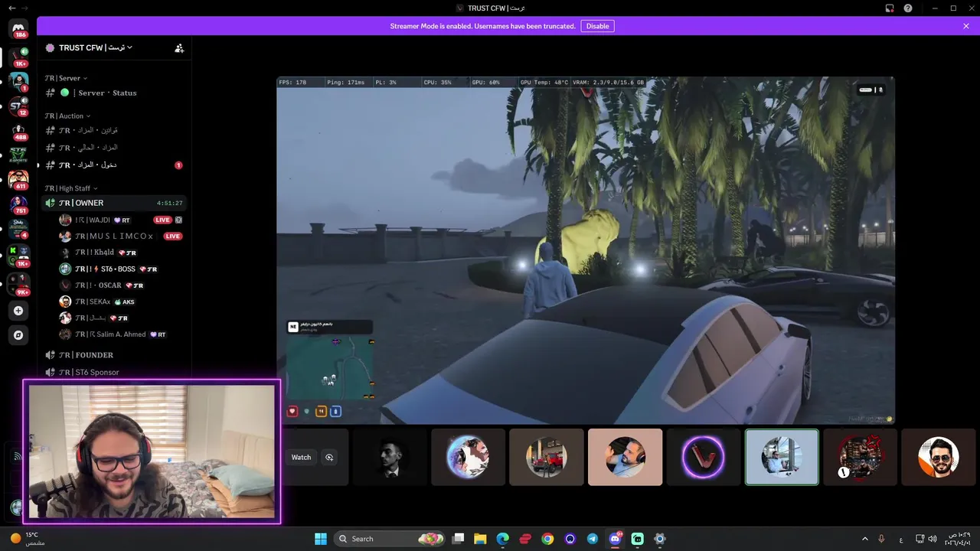Select user SEKAx in voice list
980x551 pixels.
click(121, 302)
